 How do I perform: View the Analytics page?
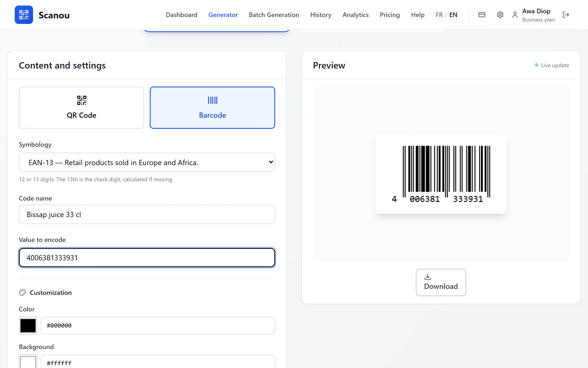pyautogui.click(x=356, y=15)
